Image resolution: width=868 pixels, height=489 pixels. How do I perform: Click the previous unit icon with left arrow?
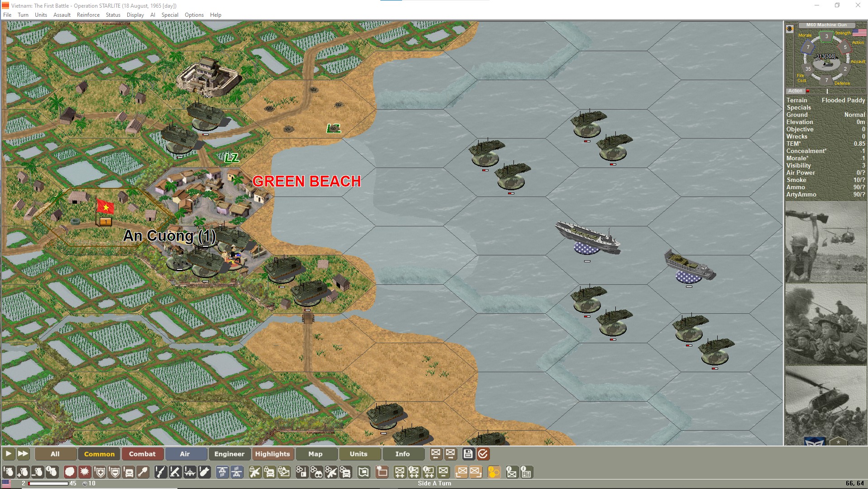(x=436, y=454)
